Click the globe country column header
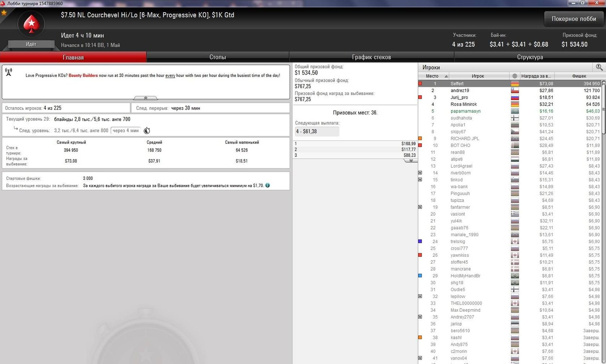 coord(514,76)
